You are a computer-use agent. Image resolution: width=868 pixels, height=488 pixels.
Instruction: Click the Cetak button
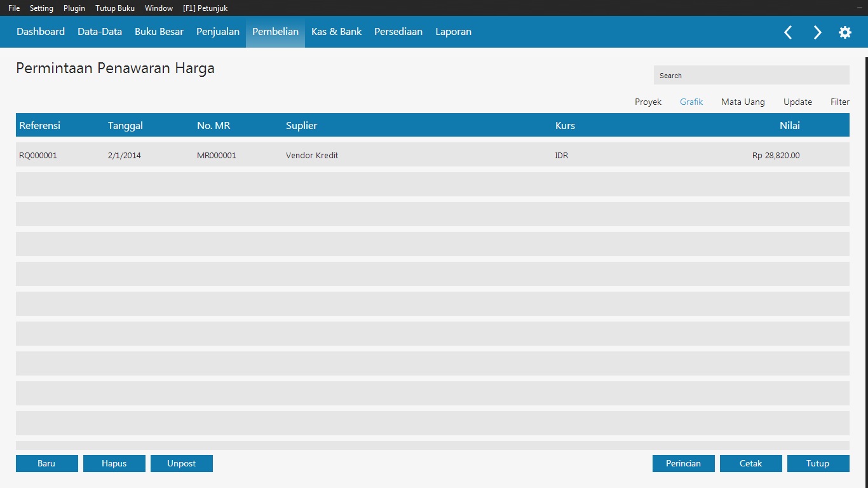coord(751,463)
